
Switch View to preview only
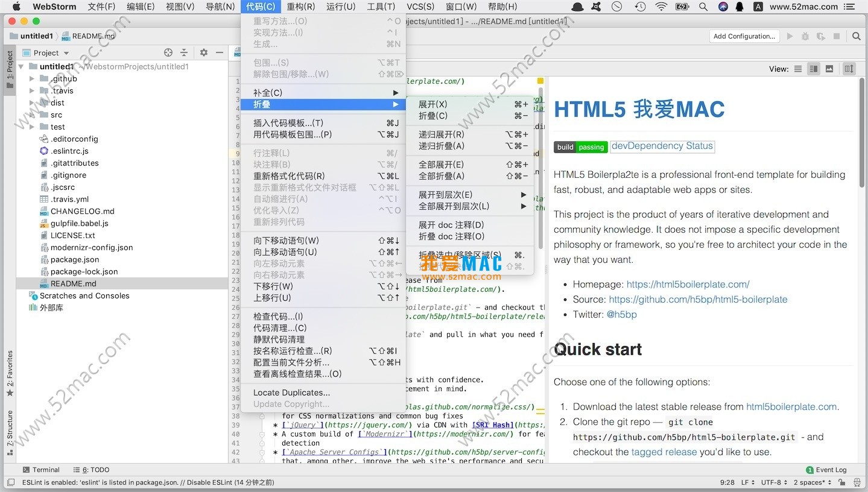[x=829, y=69]
